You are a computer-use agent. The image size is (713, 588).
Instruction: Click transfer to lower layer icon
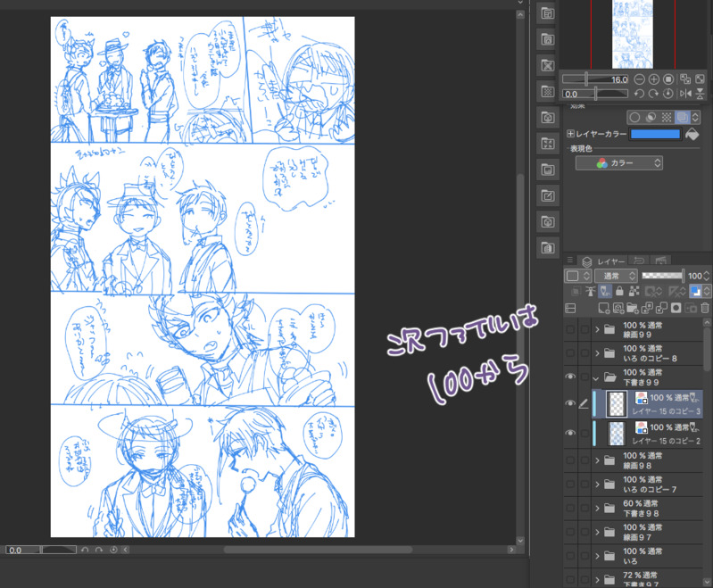tap(647, 309)
